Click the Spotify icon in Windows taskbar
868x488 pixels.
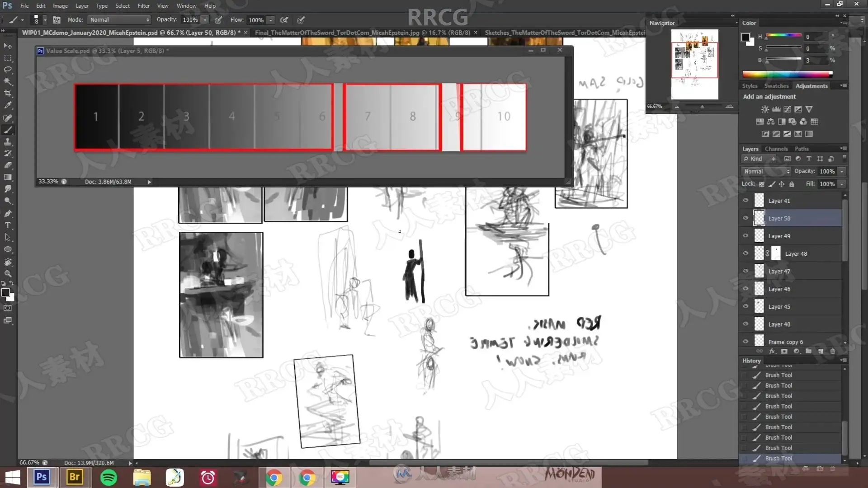[108, 477]
